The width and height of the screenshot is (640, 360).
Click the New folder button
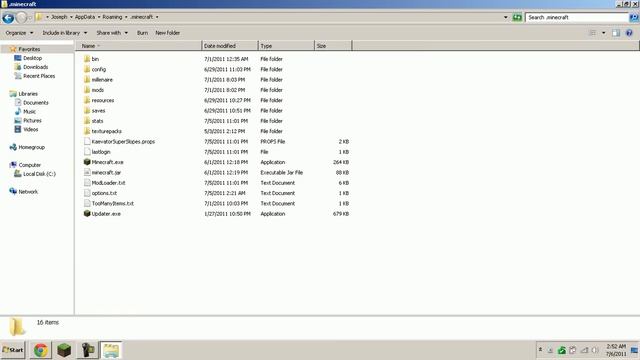click(x=167, y=33)
